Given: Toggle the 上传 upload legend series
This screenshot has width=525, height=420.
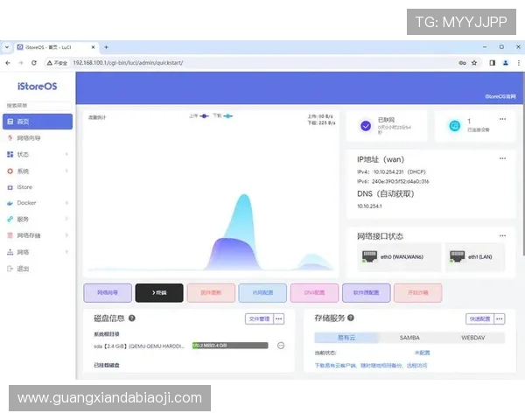Looking at the screenshot, I should point(199,115).
